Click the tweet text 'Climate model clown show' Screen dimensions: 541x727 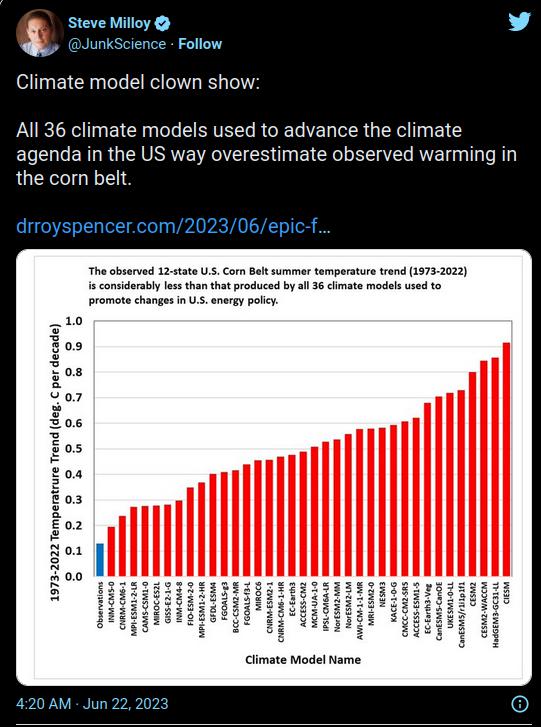pos(138,82)
